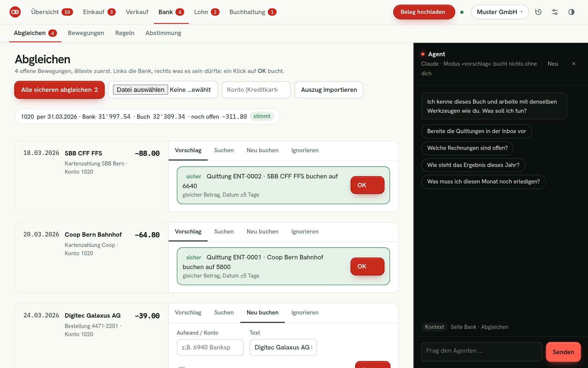Click the green stimmt status badge
Viewport: 588px width, 368px height.
(262, 116)
